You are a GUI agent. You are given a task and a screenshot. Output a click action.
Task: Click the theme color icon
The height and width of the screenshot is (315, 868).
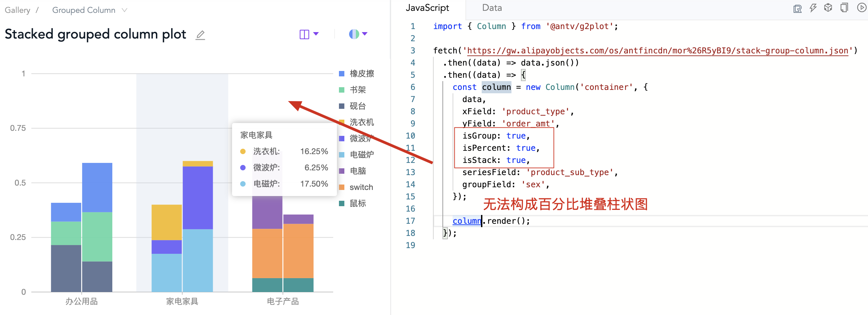pos(354,34)
